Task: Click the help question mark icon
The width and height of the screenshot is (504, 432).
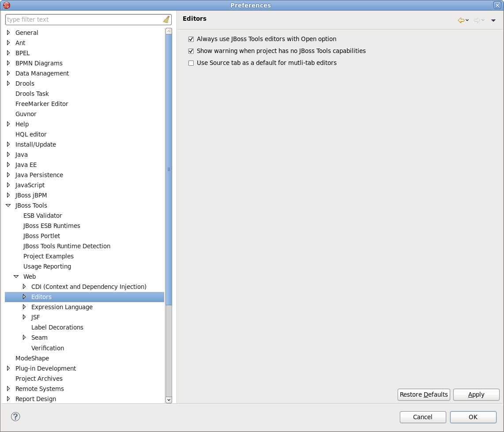Action: 15,417
